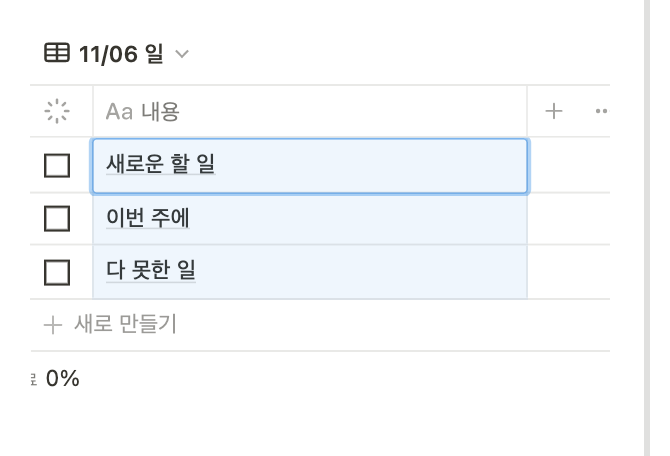Image resolution: width=670 pixels, height=456 pixels.
Task: Click the table view icon beside 11/06 일
Action: point(58,54)
